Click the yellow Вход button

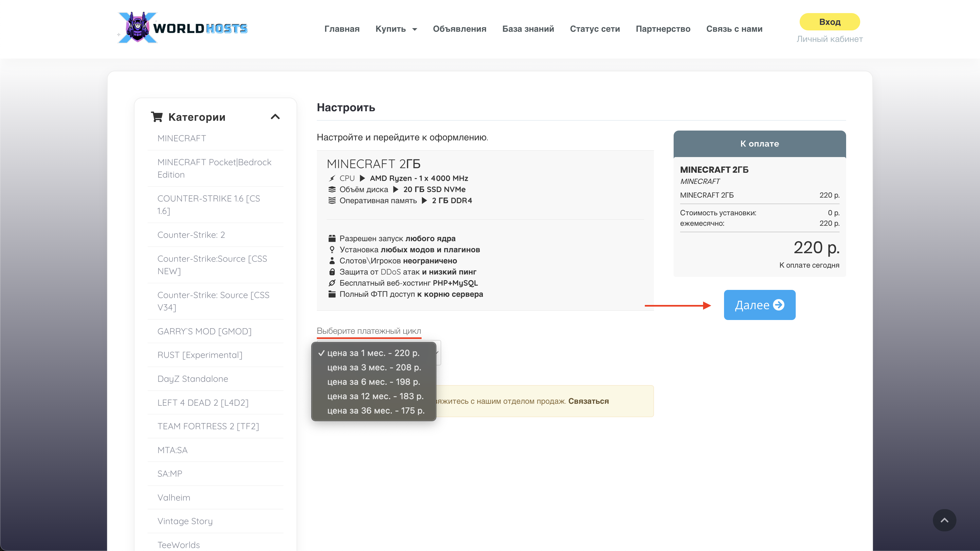click(829, 22)
